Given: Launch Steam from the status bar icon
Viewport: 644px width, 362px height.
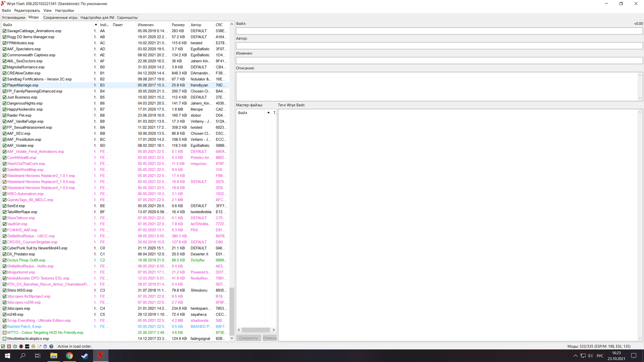Looking at the screenshot, I should coord(27,346).
